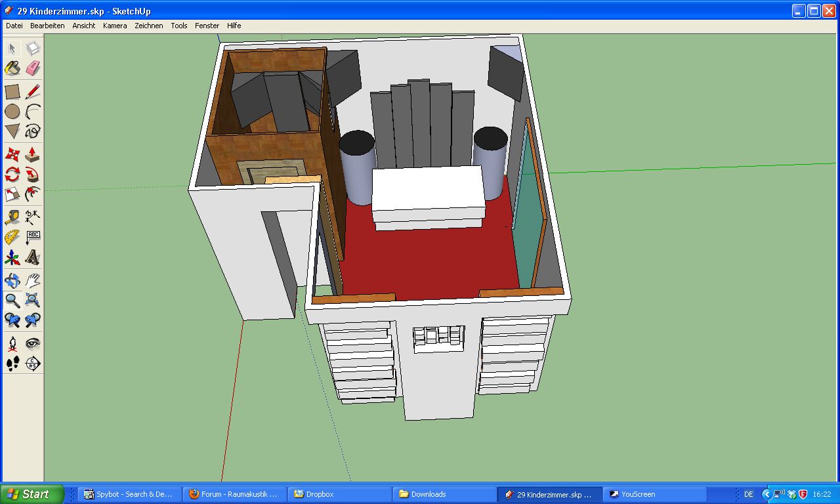Select the Position Camera tool

click(x=12, y=343)
